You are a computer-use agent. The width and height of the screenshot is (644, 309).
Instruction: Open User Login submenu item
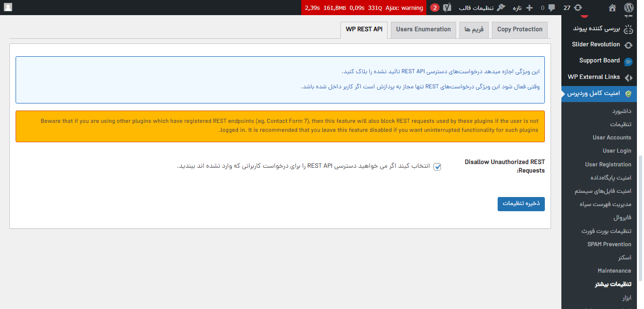coord(617,151)
